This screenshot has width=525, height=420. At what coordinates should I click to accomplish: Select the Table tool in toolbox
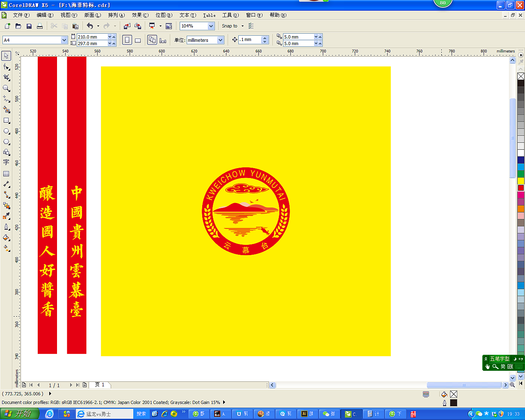6,173
